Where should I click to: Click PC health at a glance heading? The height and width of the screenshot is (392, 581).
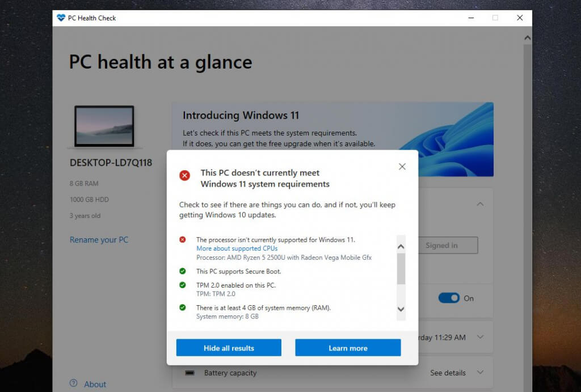click(x=161, y=62)
